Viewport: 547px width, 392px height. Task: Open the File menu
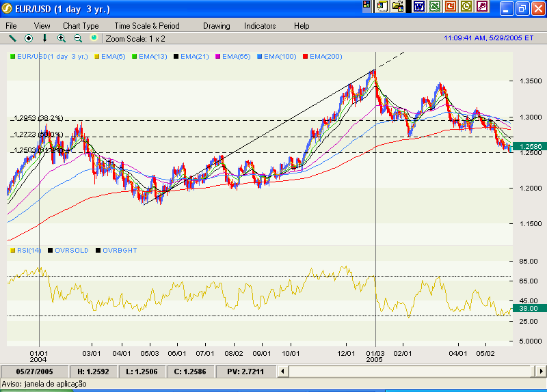click(x=11, y=26)
